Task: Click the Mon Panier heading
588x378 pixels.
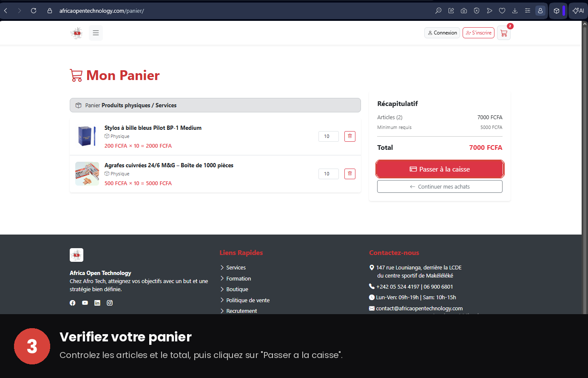Action: pyautogui.click(x=123, y=75)
